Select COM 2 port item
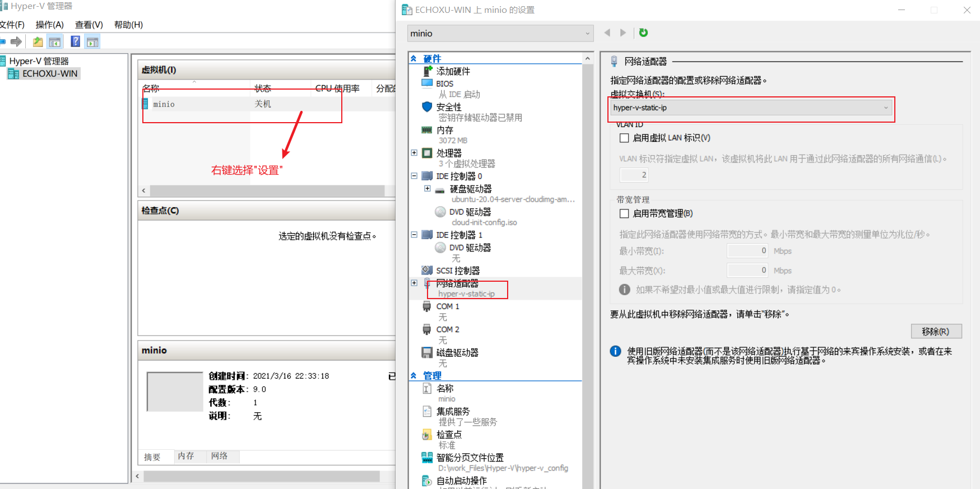The height and width of the screenshot is (489, 980). [x=447, y=329]
